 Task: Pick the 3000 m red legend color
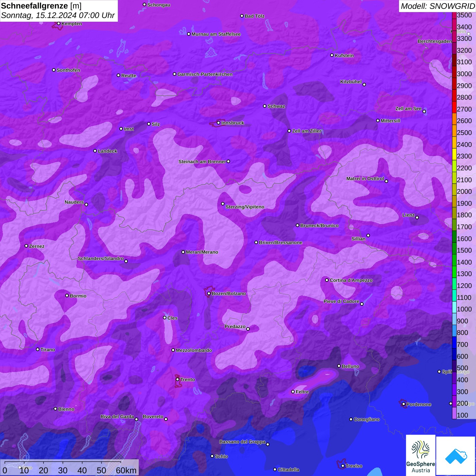click(x=454, y=74)
